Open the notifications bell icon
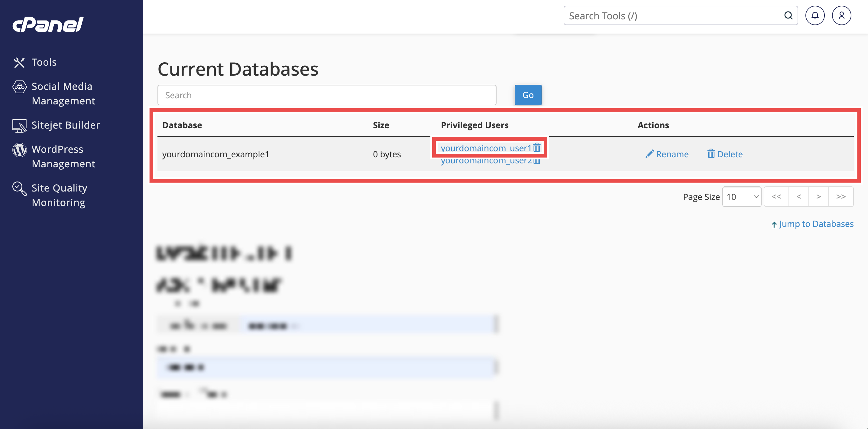This screenshot has width=868, height=429. click(815, 15)
